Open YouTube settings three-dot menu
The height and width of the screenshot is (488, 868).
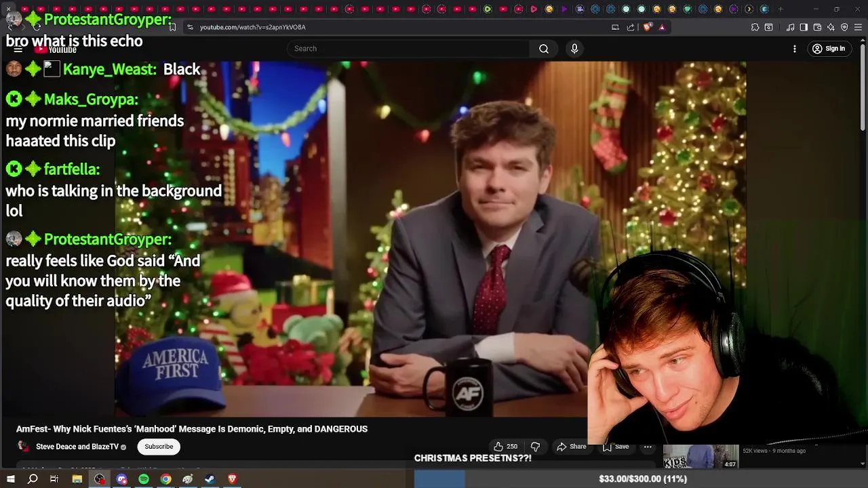point(795,49)
